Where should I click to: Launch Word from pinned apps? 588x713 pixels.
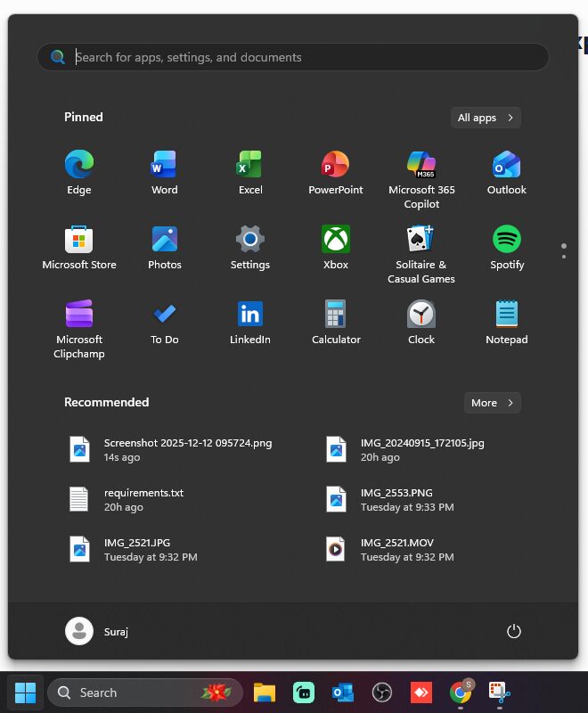click(x=165, y=172)
